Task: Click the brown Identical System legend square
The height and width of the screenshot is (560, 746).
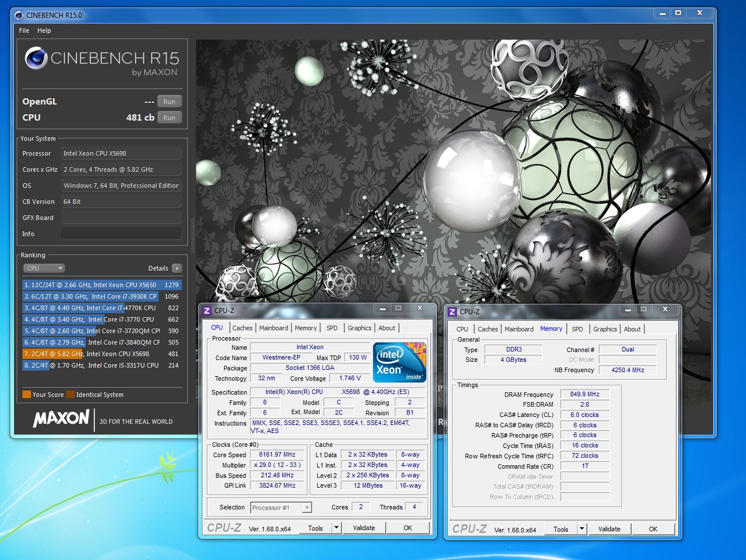Action: coord(70,395)
